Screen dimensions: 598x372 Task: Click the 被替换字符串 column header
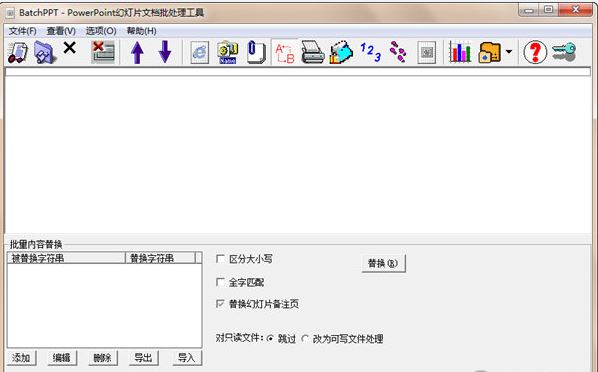(66, 258)
